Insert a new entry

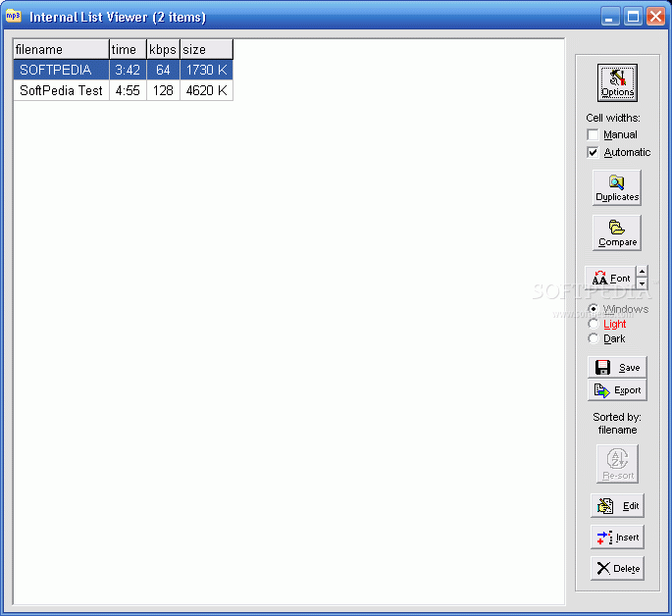617,537
